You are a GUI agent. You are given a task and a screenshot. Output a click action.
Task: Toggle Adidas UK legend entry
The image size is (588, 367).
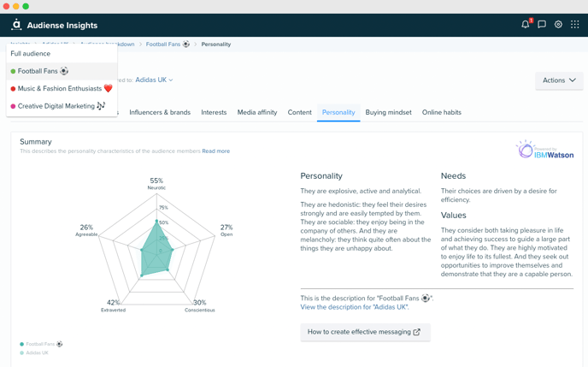(34, 352)
